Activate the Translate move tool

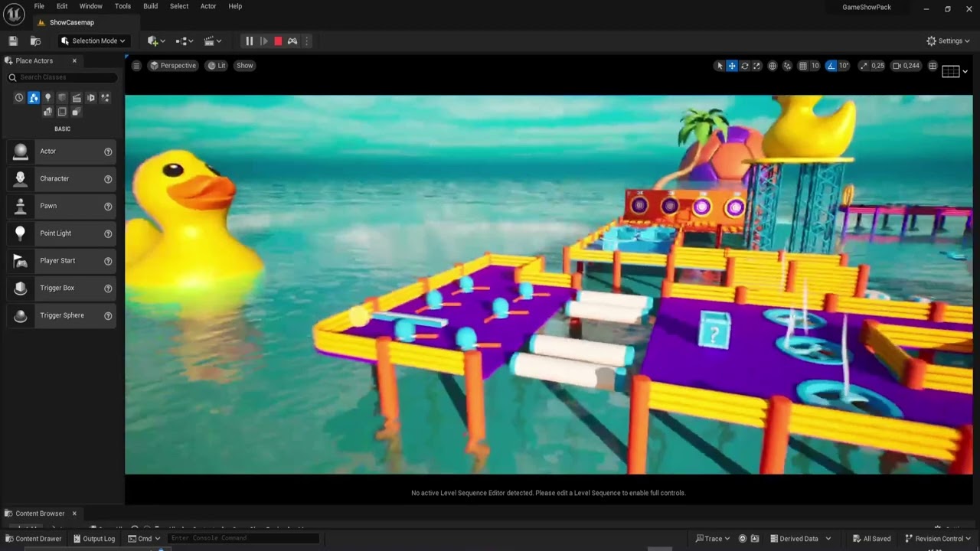[x=732, y=66]
